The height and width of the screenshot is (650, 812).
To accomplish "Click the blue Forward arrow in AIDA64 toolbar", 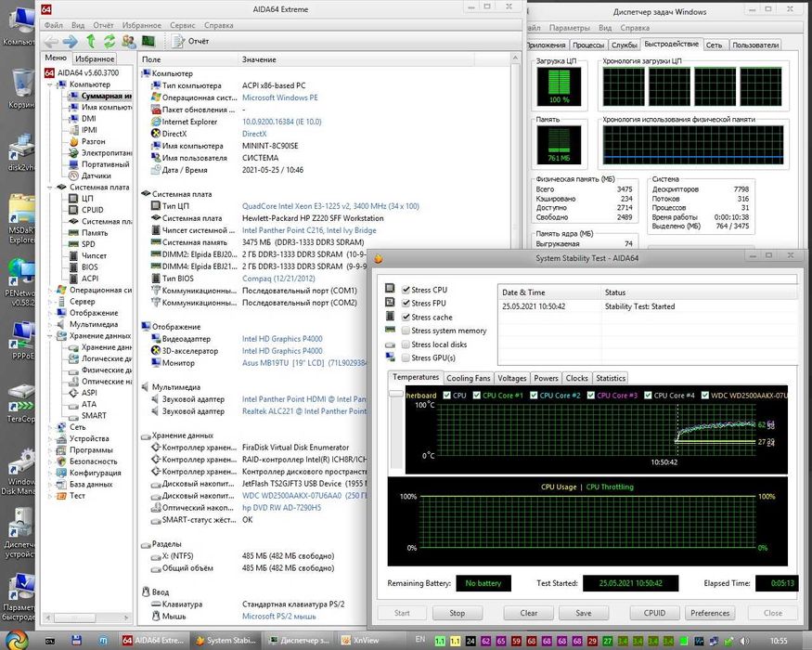I will [70, 42].
